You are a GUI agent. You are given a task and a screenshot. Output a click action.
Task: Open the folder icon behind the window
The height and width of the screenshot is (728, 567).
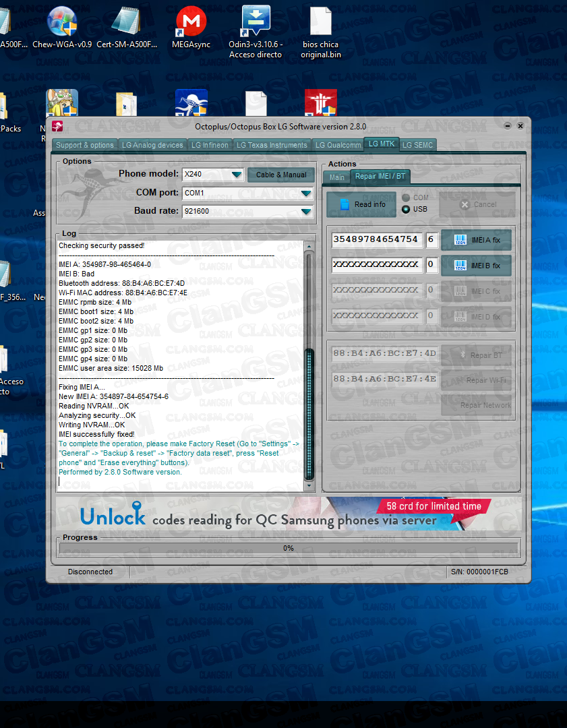click(126, 104)
